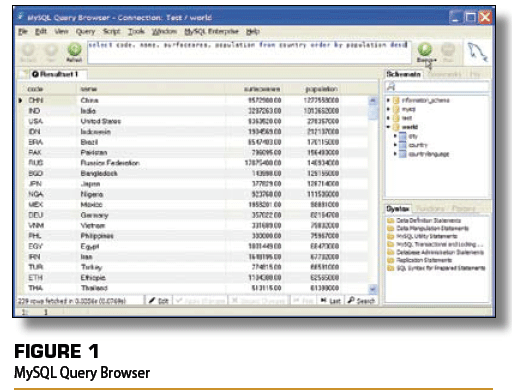Expand the country table node

[395, 145]
